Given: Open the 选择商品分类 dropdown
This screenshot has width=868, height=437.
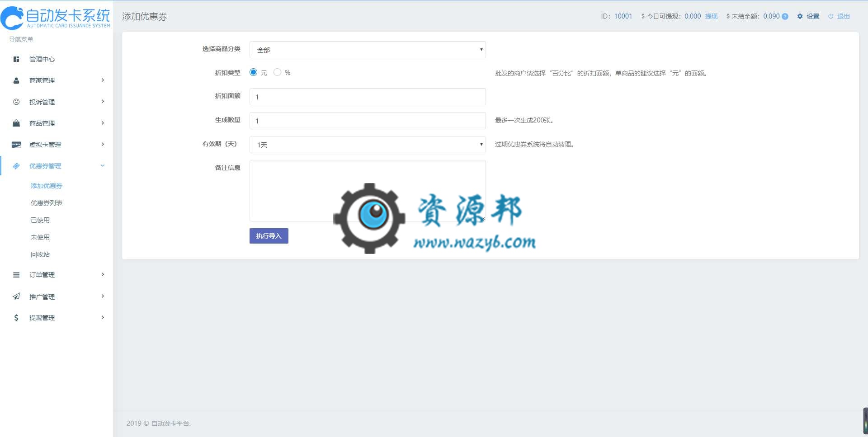Looking at the screenshot, I should (368, 50).
